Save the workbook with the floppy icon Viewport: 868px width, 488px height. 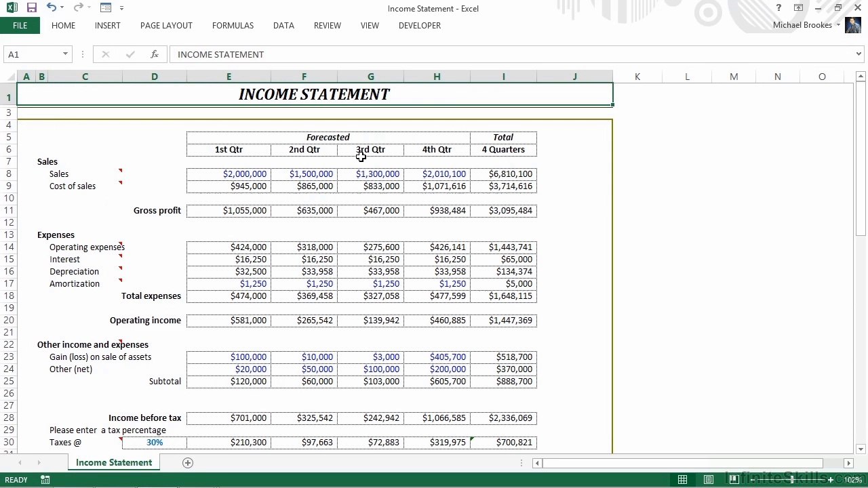(x=32, y=8)
